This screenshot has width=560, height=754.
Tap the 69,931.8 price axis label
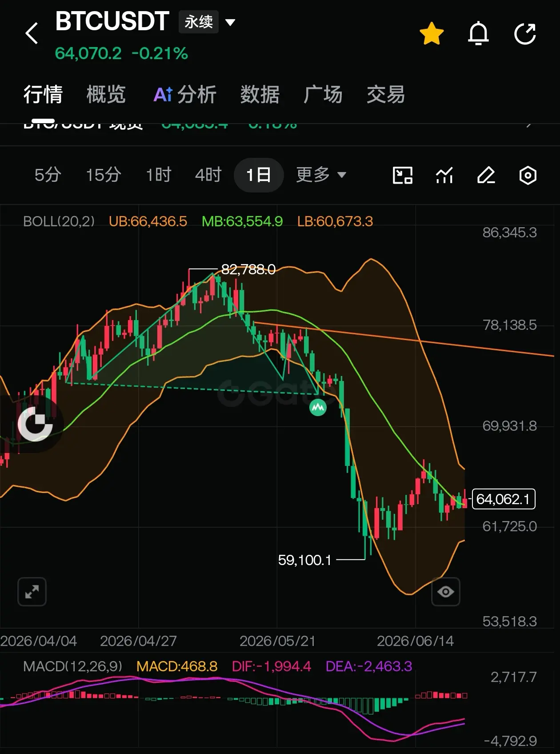pyautogui.click(x=510, y=426)
